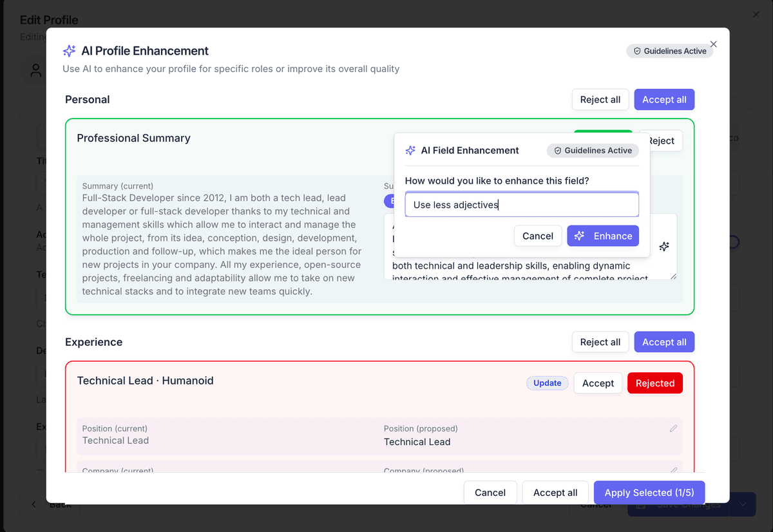Reject all Experience section changes
Viewport: 773px width, 532px height.
pyautogui.click(x=600, y=342)
